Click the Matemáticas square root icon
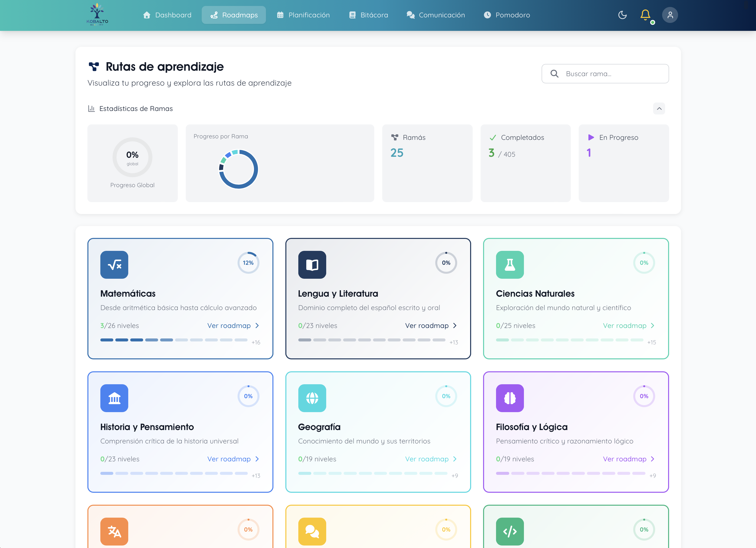This screenshot has height=548, width=756. 114,265
